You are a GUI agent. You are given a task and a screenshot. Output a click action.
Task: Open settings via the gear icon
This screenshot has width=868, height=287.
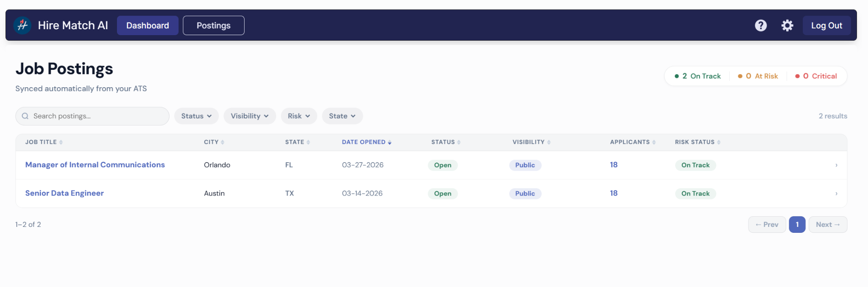click(x=787, y=25)
